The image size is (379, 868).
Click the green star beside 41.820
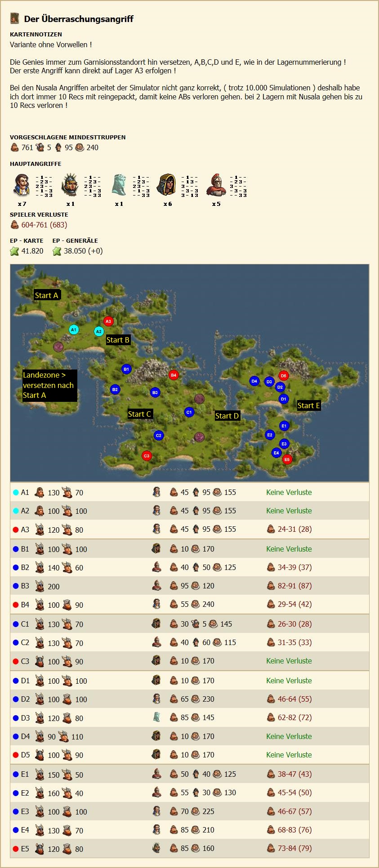point(14,251)
